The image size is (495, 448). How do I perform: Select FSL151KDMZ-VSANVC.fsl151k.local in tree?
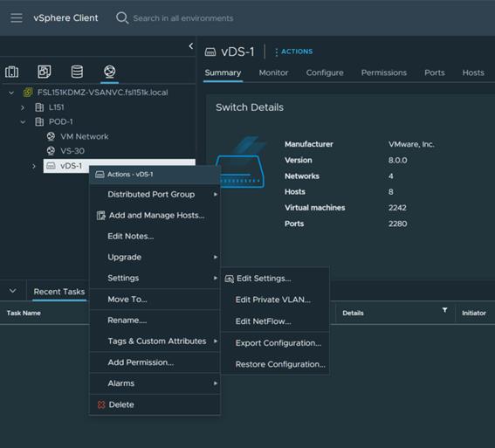point(103,93)
